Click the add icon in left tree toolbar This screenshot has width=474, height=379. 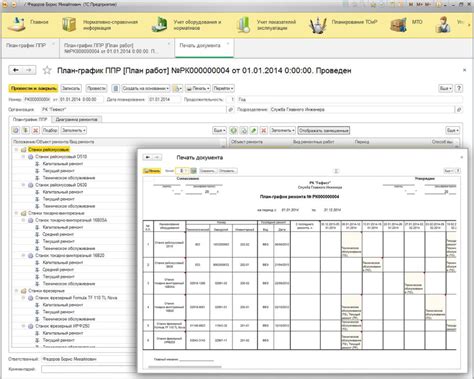coord(15,130)
